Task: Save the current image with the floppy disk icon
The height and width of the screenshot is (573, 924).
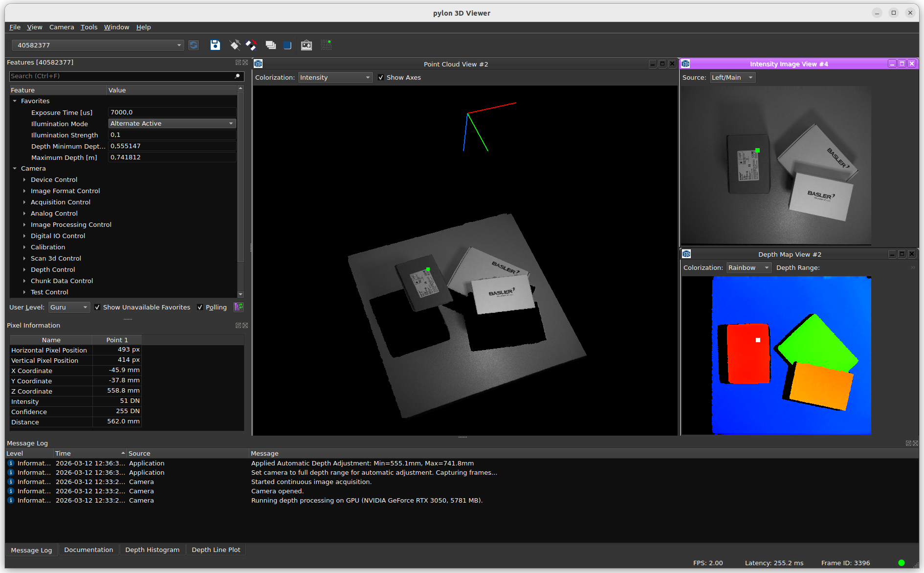Action: (215, 45)
